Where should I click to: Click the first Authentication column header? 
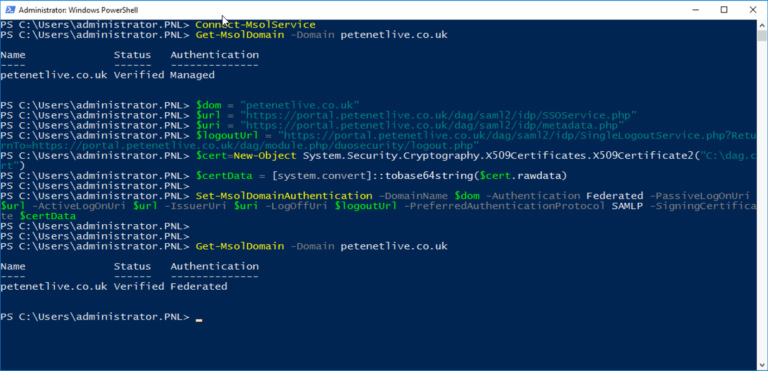coord(215,55)
